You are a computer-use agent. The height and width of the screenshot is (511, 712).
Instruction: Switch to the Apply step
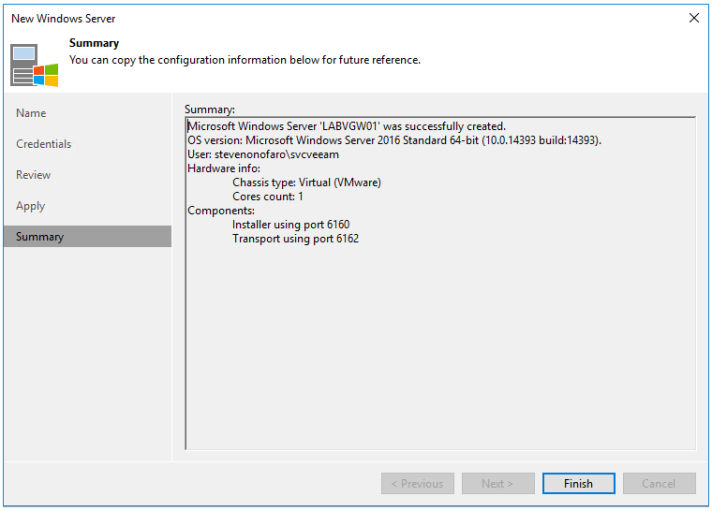click(30, 206)
